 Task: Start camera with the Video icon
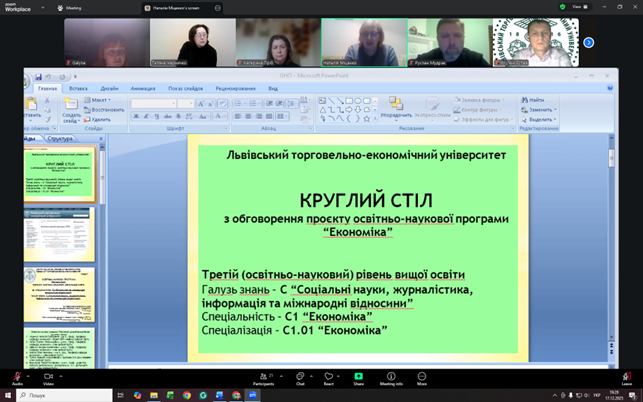click(x=48, y=376)
